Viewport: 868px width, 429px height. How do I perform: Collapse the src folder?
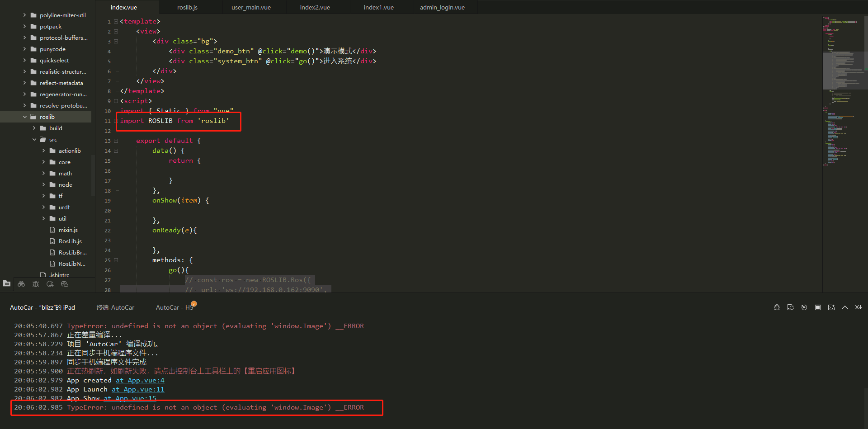pos(34,139)
